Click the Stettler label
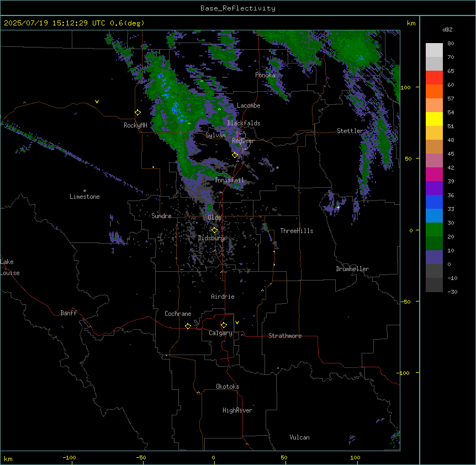This screenshot has height=465, width=476. pos(350,131)
